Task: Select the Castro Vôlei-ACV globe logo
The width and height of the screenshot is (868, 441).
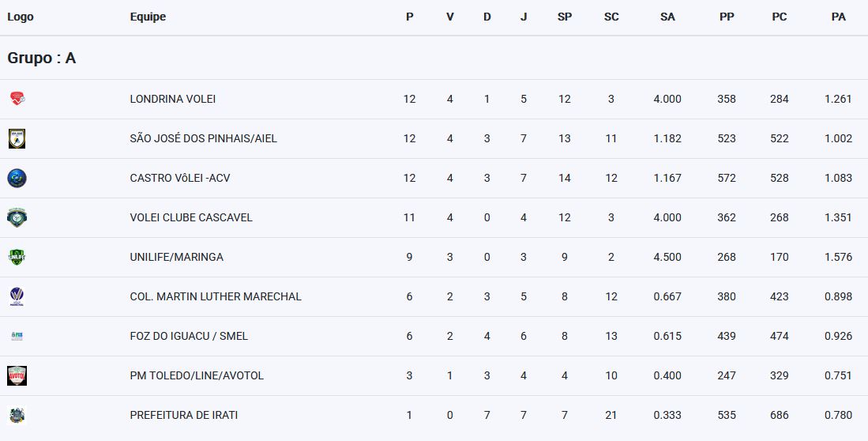Action: 17,178
